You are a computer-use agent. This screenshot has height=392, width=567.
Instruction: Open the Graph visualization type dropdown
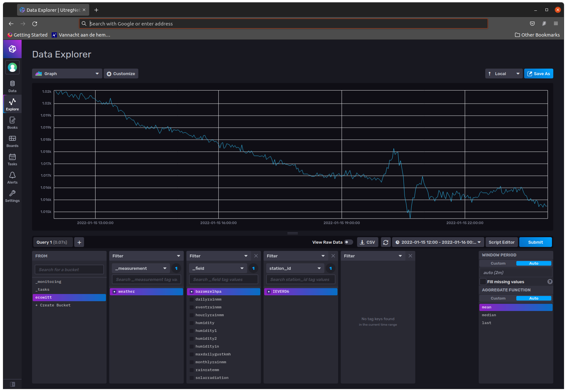pos(67,74)
